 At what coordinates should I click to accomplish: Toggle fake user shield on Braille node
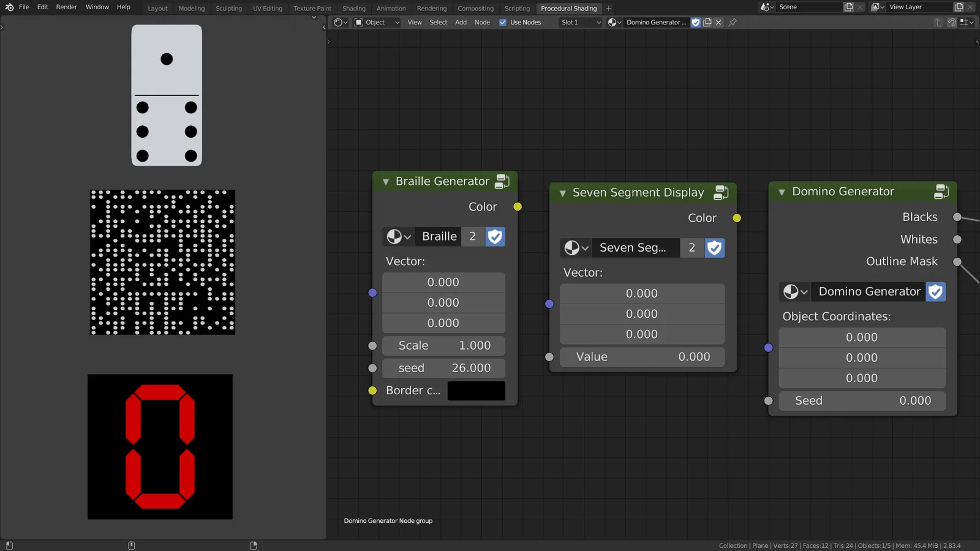495,237
